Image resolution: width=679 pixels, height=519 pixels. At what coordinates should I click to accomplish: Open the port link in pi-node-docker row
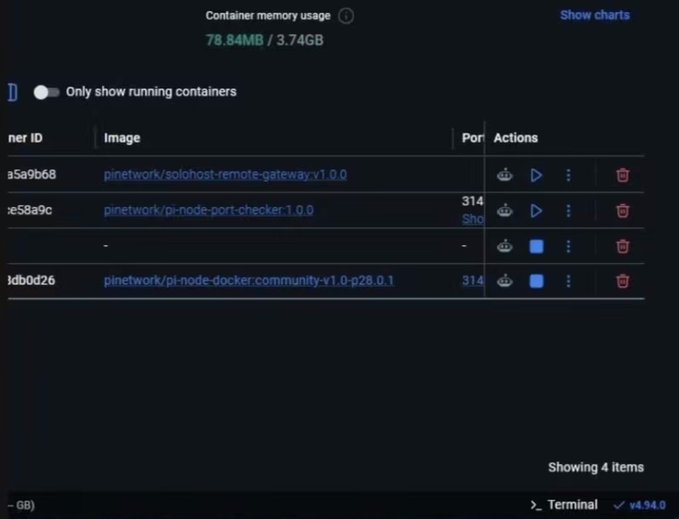pos(472,280)
